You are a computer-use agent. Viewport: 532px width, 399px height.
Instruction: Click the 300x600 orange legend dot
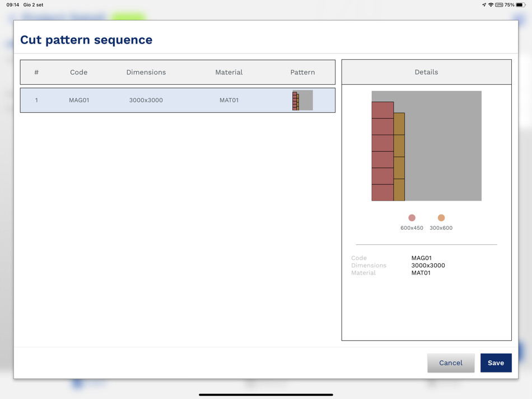pos(441,217)
